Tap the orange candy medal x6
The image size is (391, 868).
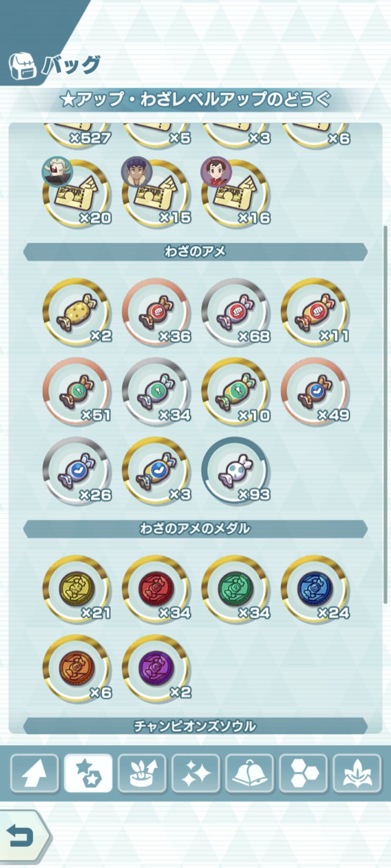point(77,668)
